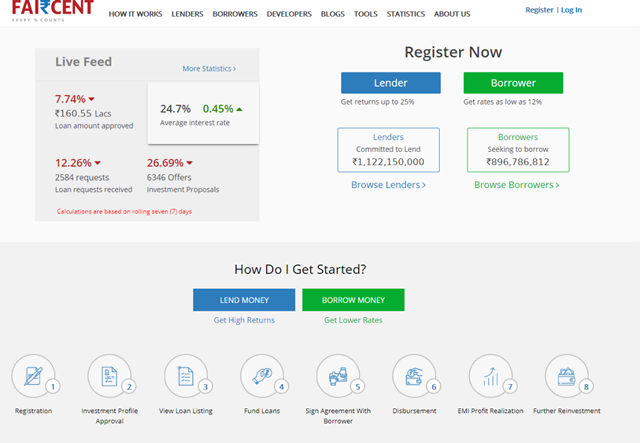This screenshot has width=640, height=443.
Task: Click the LEND MONEY button
Action: [x=244, y=300]
